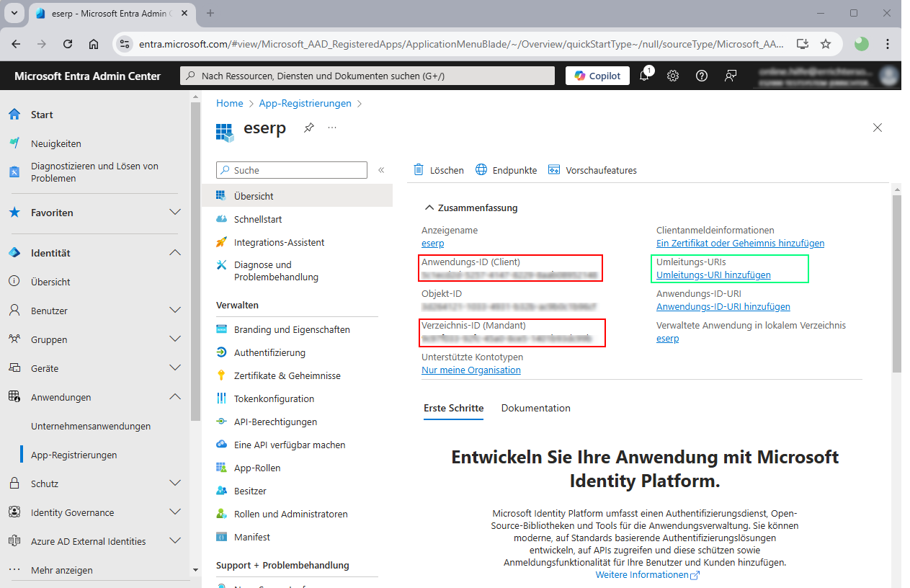
Task: Focus the portal resource search box
Action: tap(367, 76)
